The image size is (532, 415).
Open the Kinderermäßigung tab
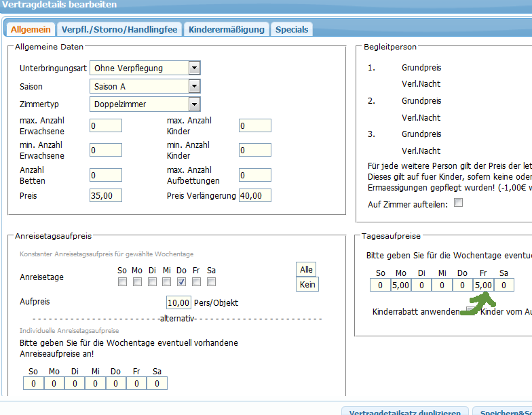226,29
